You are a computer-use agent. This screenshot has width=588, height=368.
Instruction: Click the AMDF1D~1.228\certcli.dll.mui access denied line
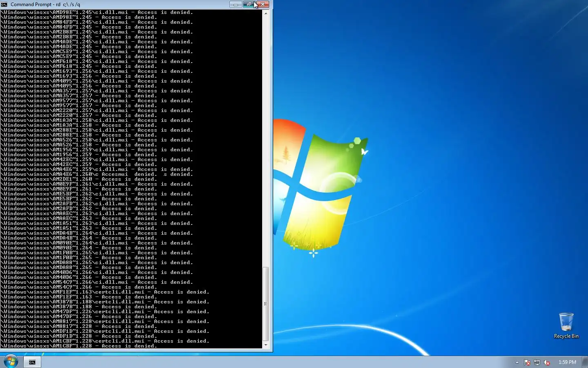(x=105, y=331)
